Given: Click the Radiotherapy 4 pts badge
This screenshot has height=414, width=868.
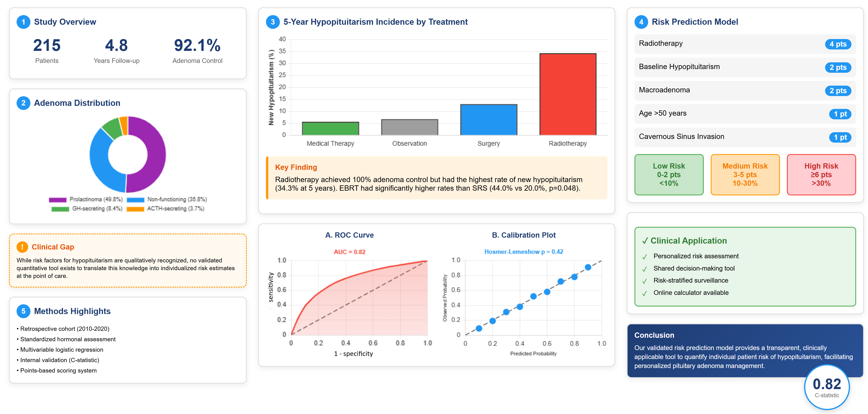Looking at the screenshot, I should click(838, 44).
